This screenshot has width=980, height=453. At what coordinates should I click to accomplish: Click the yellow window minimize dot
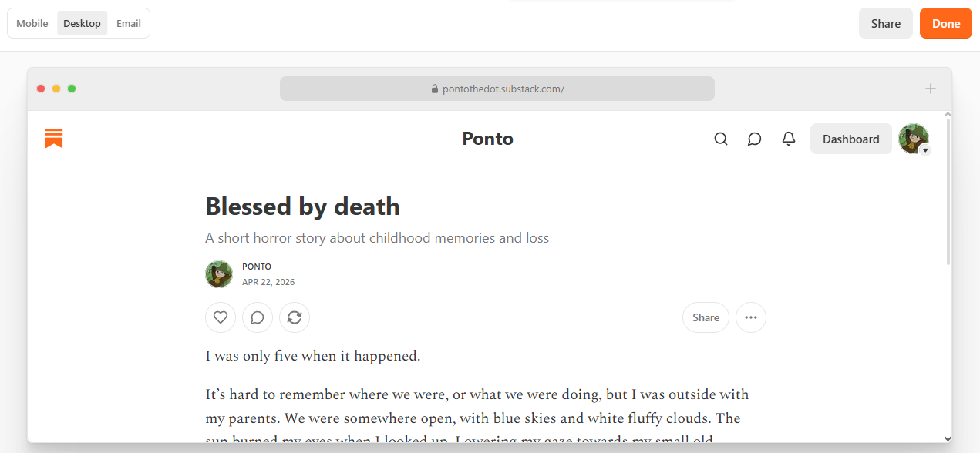click(x=56, y=89)
